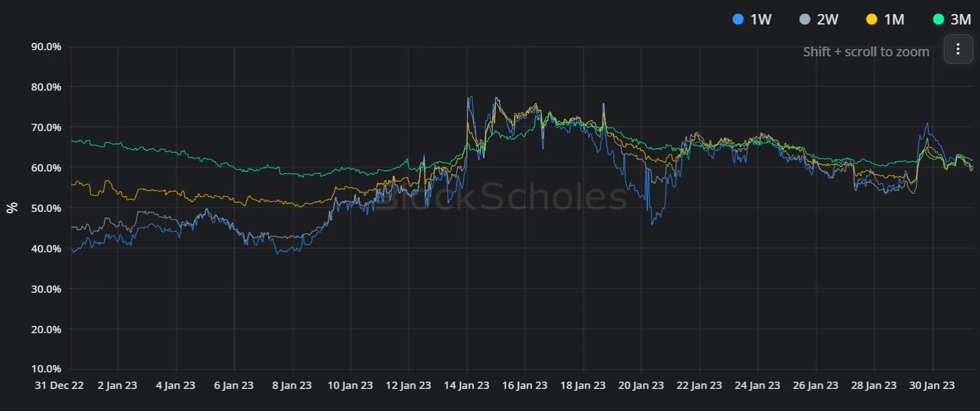The height and width of the screenshot is (411, 980).
Task: Click the yellow 1M legend dot
Action: tap(872, 20)
